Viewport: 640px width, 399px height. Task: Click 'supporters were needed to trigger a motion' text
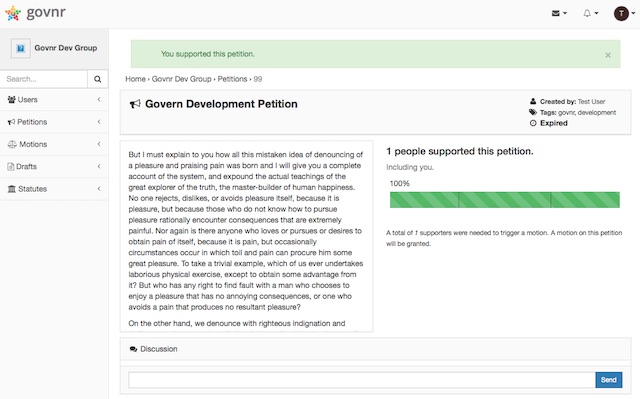tap(484, 233)
